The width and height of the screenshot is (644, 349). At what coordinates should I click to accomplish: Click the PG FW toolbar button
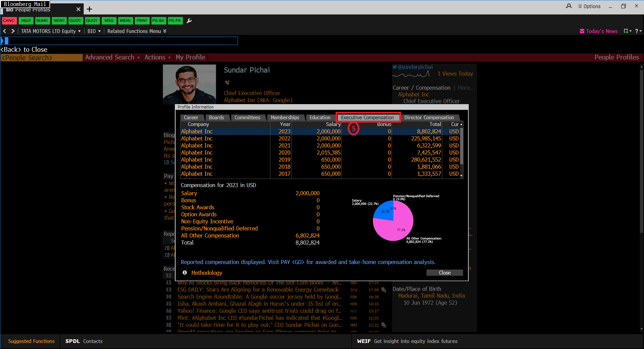[175, 20]
